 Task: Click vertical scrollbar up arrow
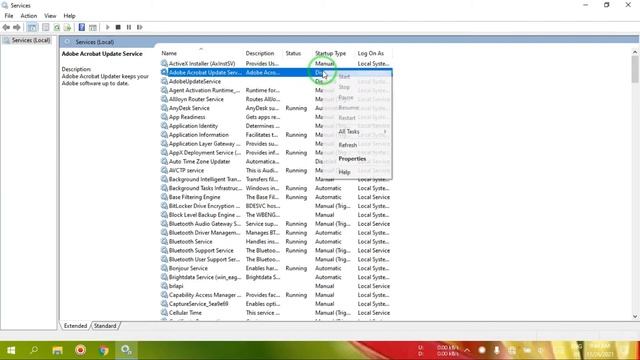point(635,52)
